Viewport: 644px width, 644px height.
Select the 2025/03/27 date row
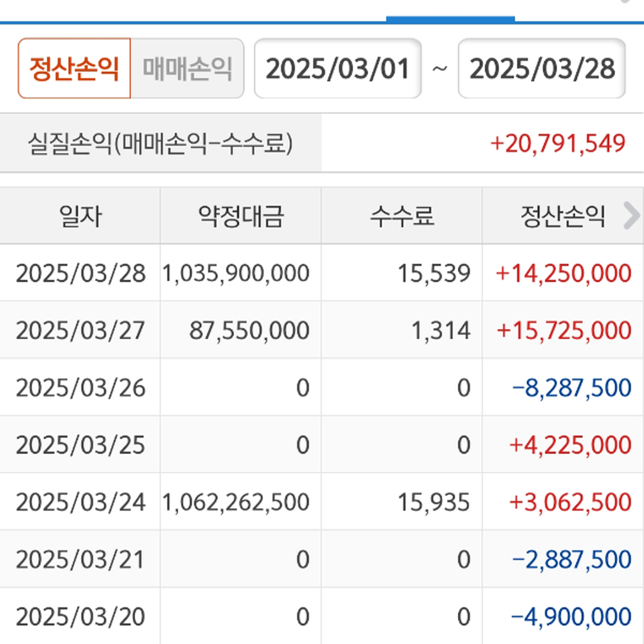pyautogui.click(x=80, y=331)
